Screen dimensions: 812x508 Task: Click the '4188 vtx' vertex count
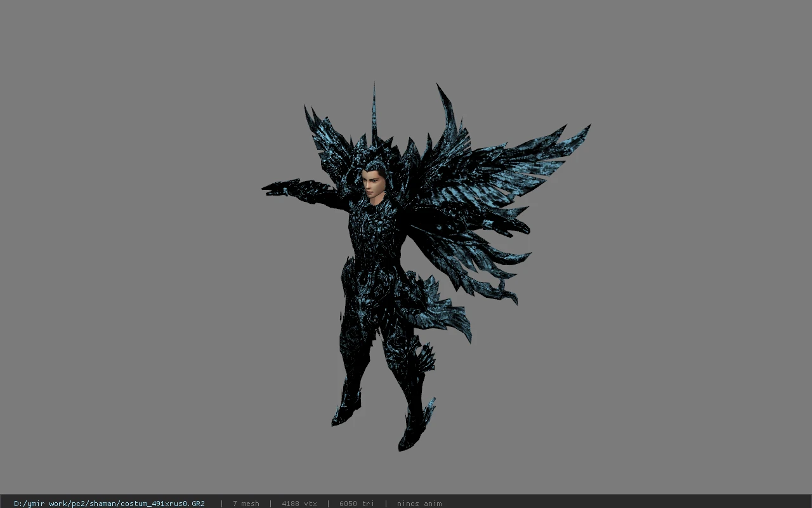pos(299,504)
